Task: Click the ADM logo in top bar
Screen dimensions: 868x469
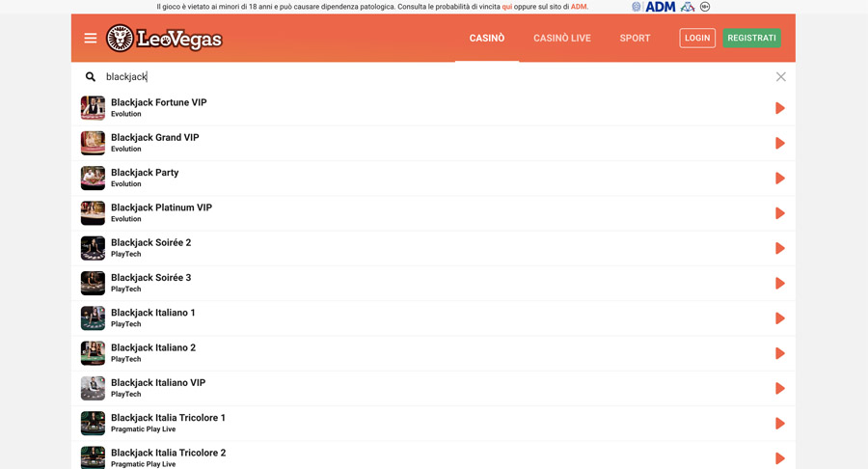Action: click(x=661, y=7)
